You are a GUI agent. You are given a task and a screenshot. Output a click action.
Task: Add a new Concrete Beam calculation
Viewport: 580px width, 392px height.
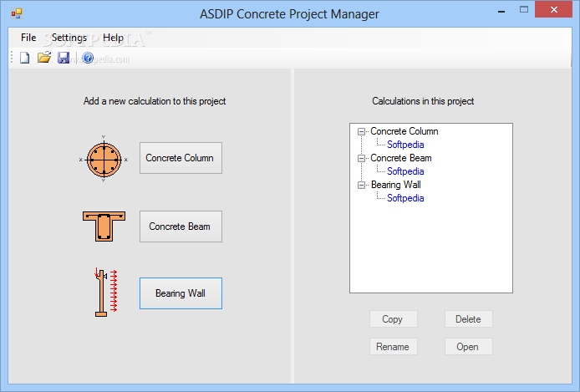click(181, 227)
